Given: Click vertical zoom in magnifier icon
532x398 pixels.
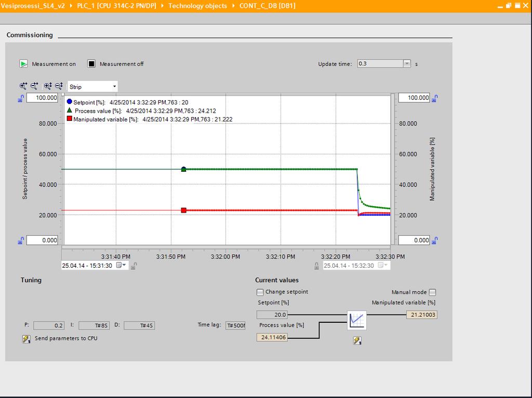Looking at the screenshot, I should pos(48,86).
